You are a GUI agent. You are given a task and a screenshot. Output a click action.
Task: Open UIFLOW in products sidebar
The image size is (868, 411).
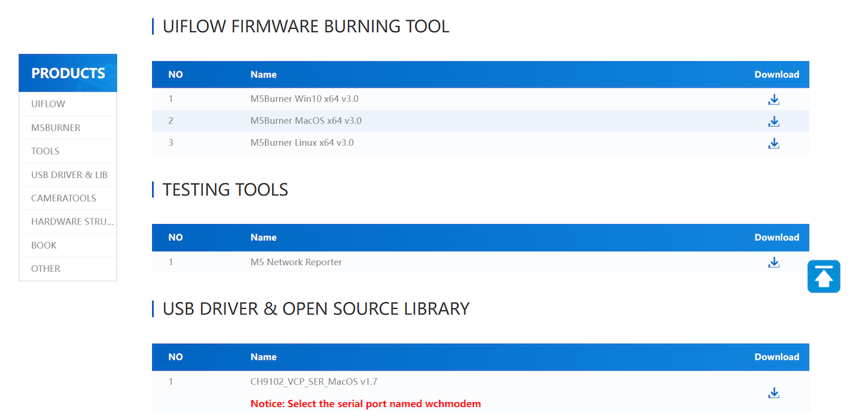(x=68, y=104)
